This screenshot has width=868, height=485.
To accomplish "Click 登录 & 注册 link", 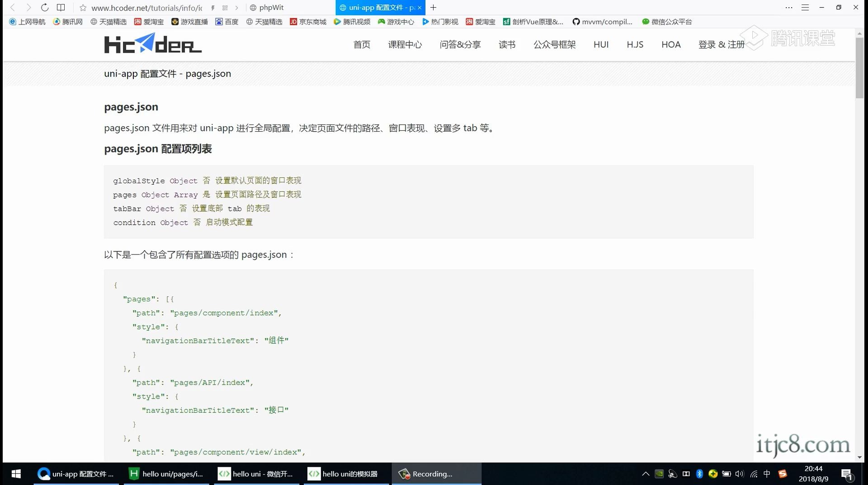I will [x=721, y=44].
